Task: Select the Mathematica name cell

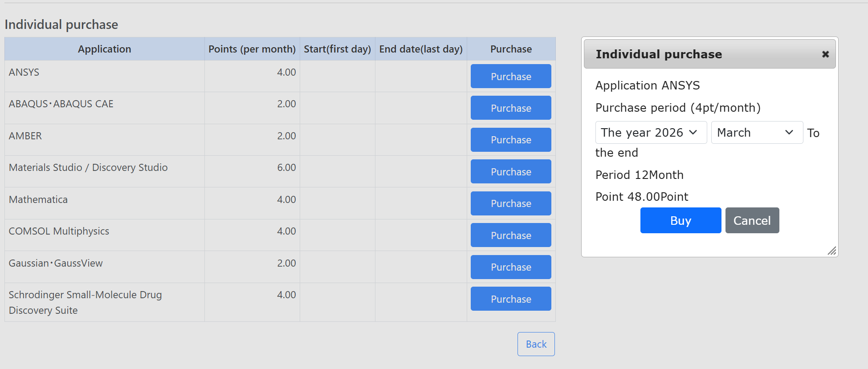Action: click(x=105, y=203)
